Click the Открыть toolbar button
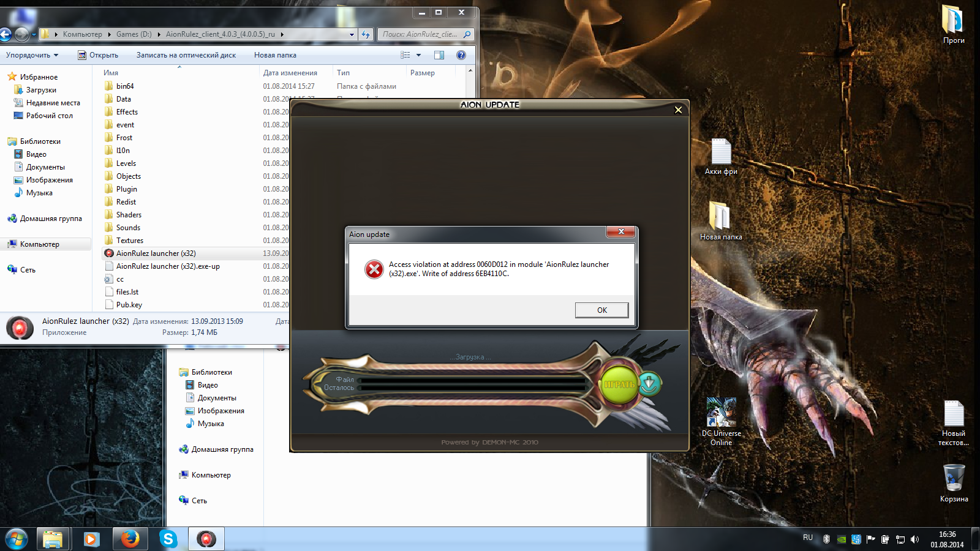 98,55
